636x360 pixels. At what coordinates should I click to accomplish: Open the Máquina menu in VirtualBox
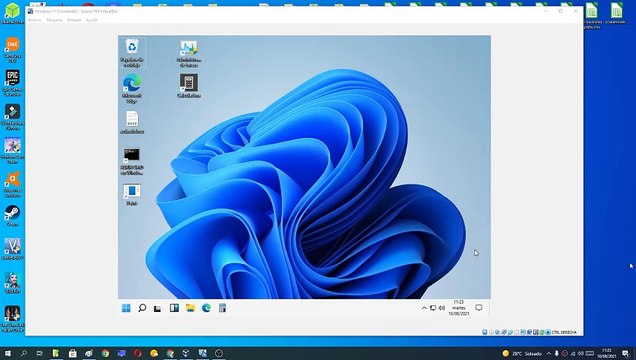click(54, 20)
